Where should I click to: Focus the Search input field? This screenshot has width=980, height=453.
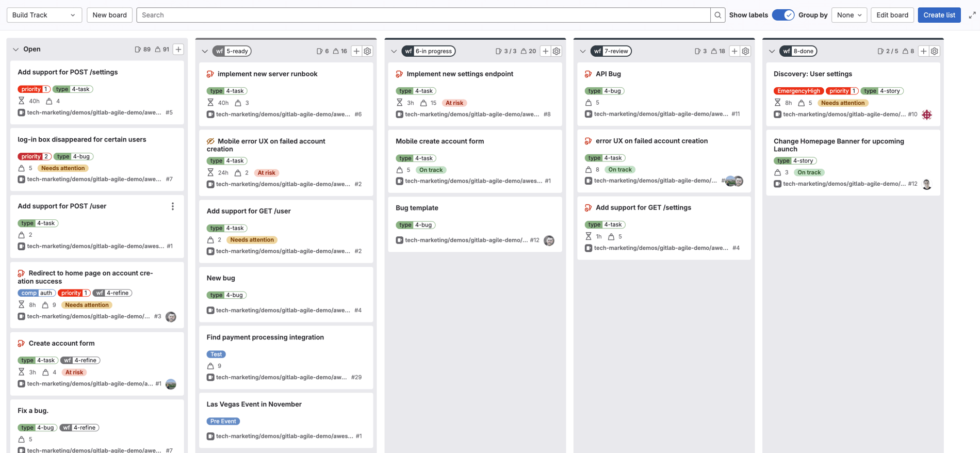[x=423, y=15]
